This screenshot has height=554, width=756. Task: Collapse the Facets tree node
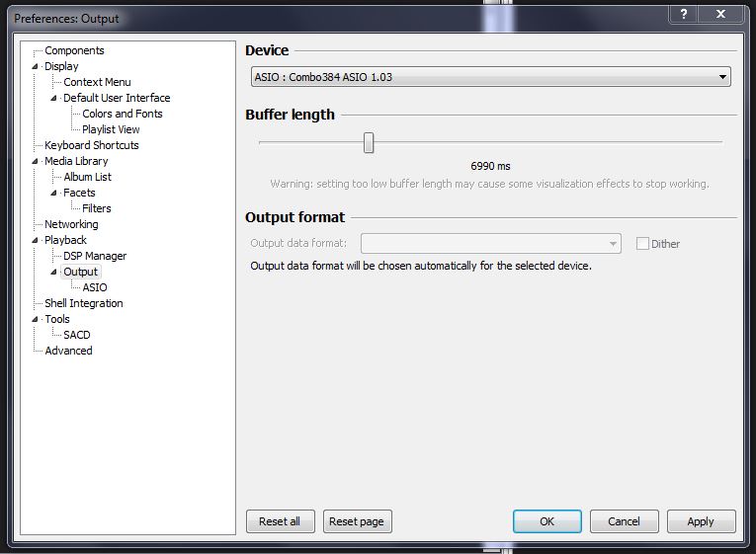53,194
